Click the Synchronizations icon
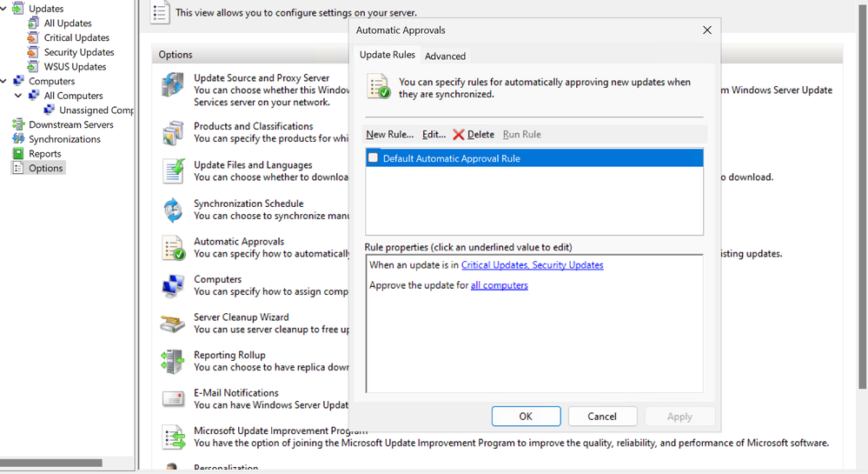868x474 pixels. [18, 138]
